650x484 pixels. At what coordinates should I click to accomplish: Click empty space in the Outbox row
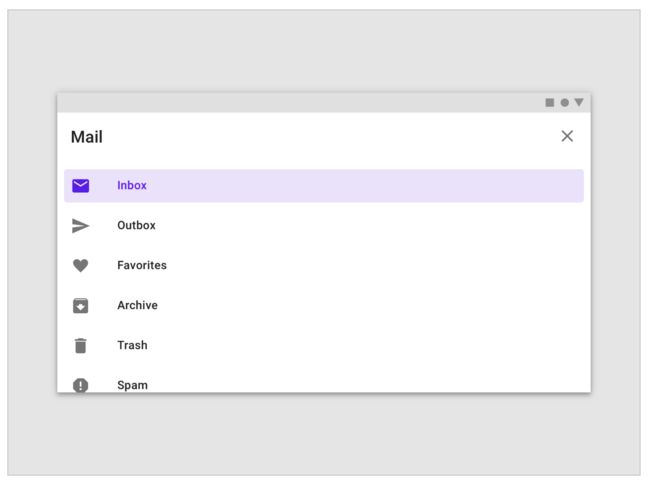pyautogui.click(x=365, y=226)
